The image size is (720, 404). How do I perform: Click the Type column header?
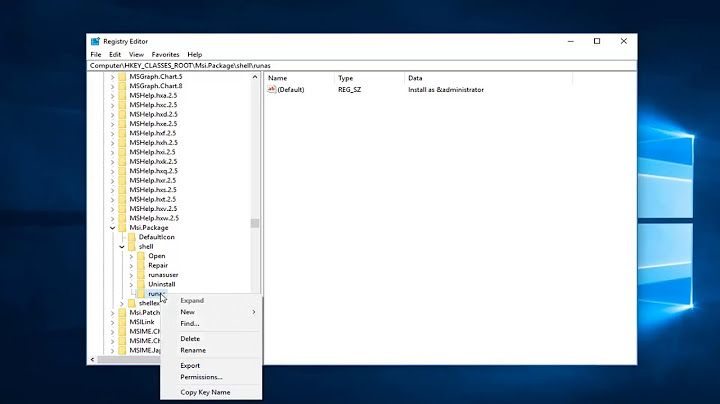pos(370,78)
